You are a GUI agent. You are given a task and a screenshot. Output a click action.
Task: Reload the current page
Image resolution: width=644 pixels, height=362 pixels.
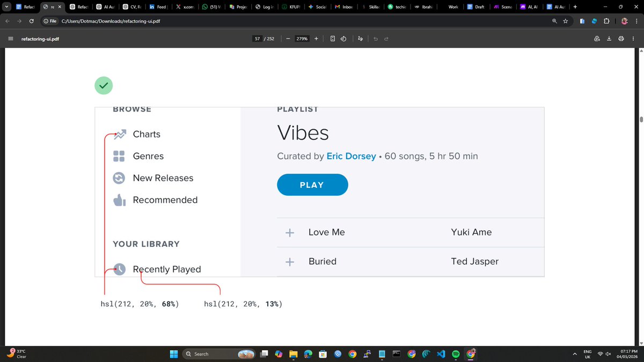coord(32,21)
